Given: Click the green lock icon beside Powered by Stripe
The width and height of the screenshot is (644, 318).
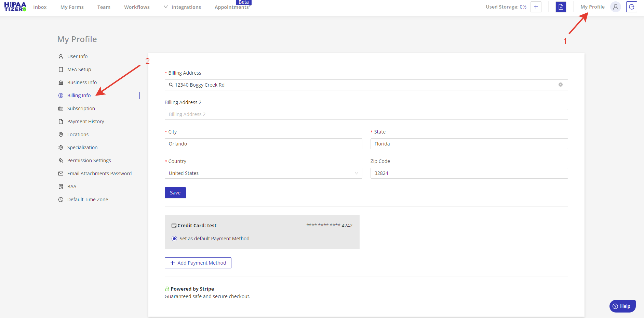Looking at the screenshot, I should point(167,289).
